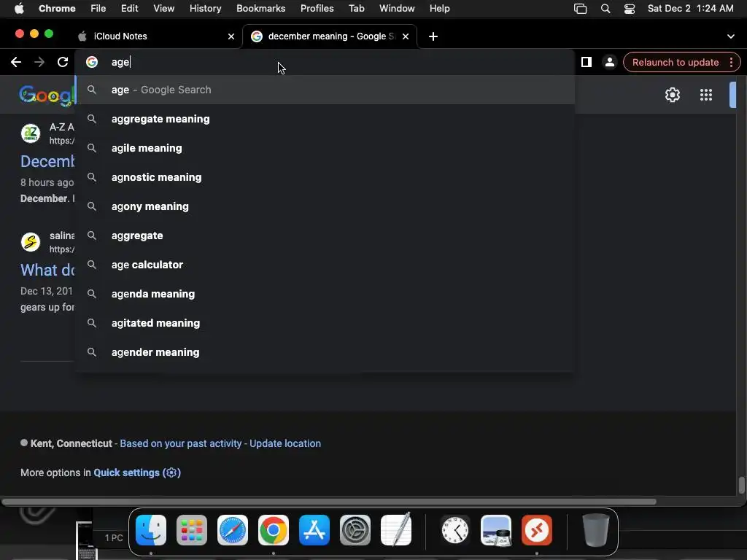The image size is (747, 560).
Task: Open the Profiles menu
Action: [317, 9]
